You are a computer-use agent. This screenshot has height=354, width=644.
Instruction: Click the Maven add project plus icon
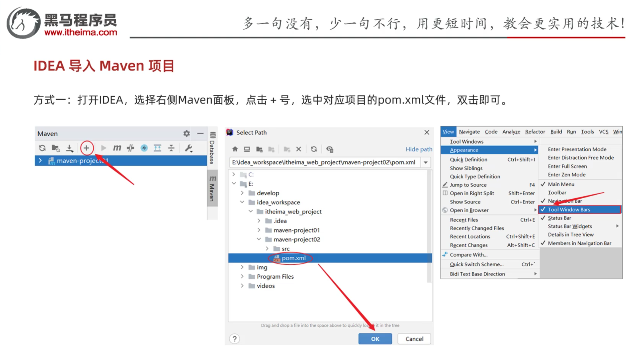click(87, 148)
